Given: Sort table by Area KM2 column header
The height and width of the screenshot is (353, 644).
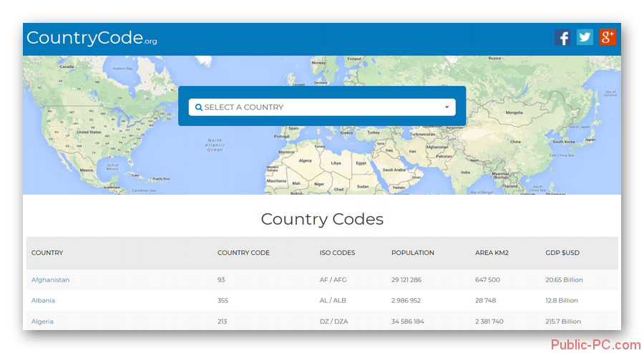Looking at the screenshot, I should click(x=492, y=253).
